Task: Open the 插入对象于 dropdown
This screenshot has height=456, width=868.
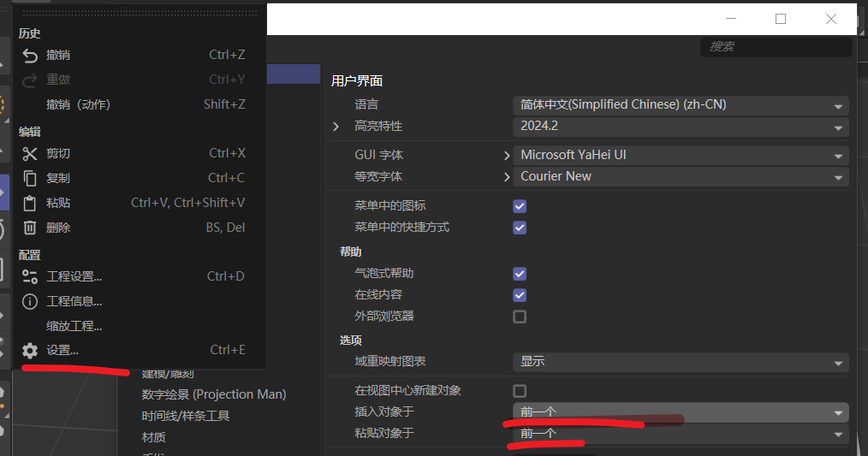Action: [x=681, y=412]
